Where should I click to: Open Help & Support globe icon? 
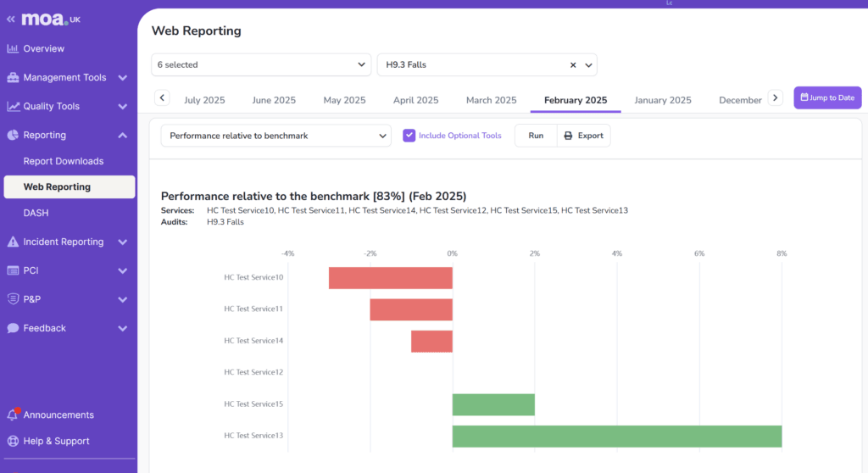pyautogui.click(x=13, y=442)
